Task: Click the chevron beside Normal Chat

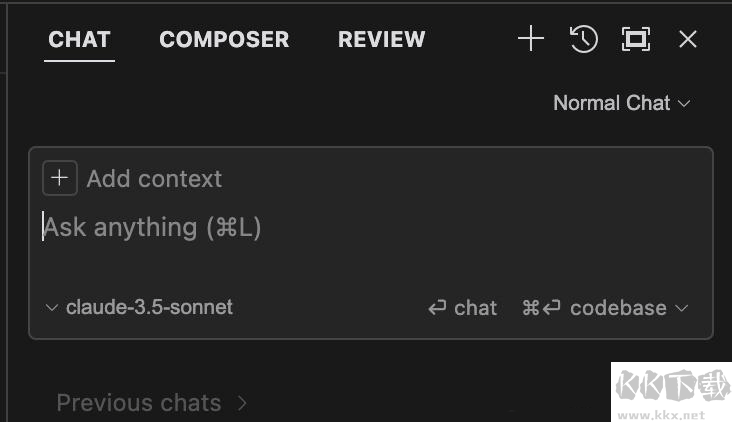Action: pos(685,103)
